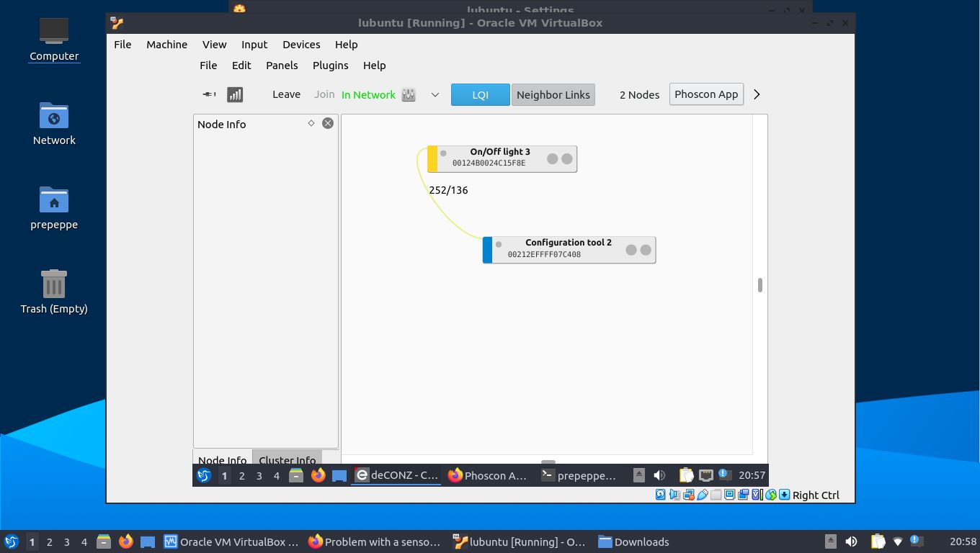Image resolution: width=980 pixels, height=553 pixels.
Task: Select deCONZ task in guest panel
Action: [396, 475]
